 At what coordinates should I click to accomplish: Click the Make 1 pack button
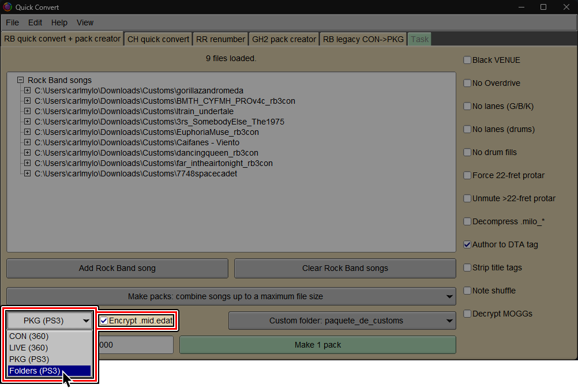(x=318, y=345)
